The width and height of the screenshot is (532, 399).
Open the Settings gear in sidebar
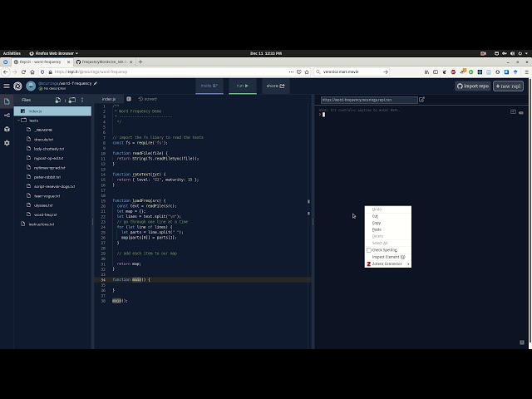[x=7, y=143]
